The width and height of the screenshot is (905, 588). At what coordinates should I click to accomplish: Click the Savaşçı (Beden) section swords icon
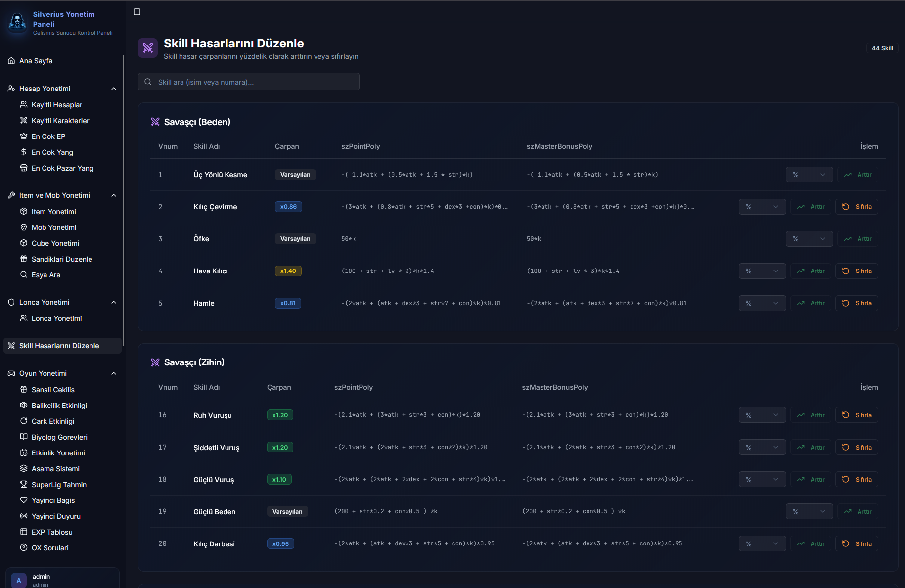point(155,122)
